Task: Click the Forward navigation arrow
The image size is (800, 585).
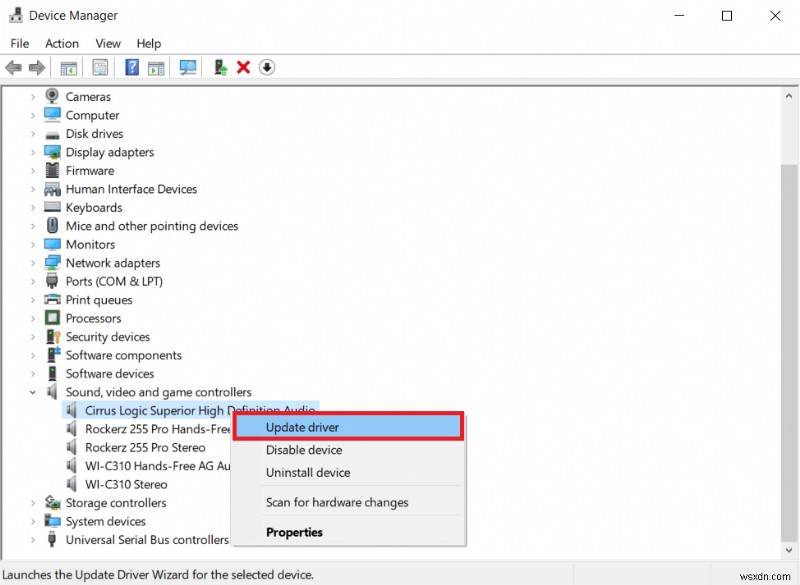Action: pos(37,67)
